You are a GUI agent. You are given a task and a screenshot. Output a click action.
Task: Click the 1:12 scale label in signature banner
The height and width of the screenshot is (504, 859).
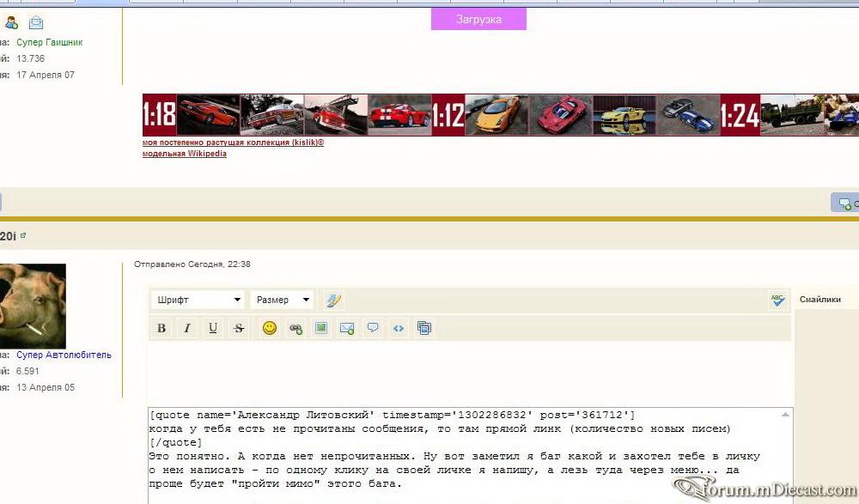click(x=448, y=115)
